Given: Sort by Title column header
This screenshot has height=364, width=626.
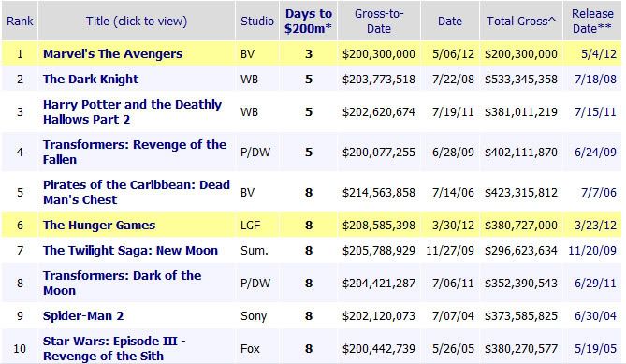Looking at the screenshot, I should tap(137, 21).
